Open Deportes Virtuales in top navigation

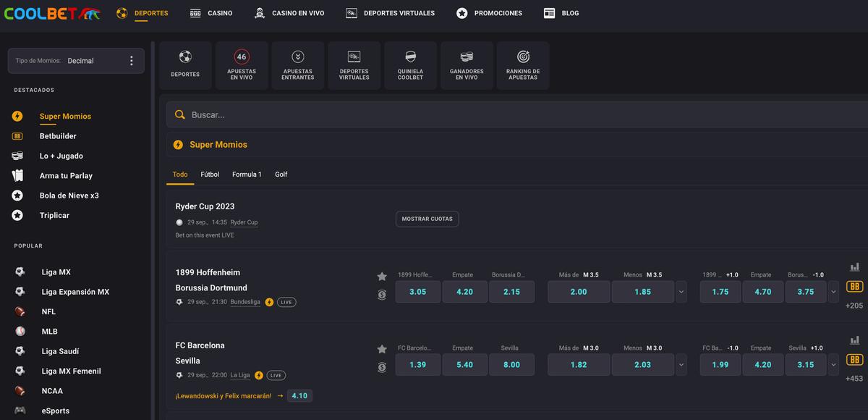[x=391, y=13]
